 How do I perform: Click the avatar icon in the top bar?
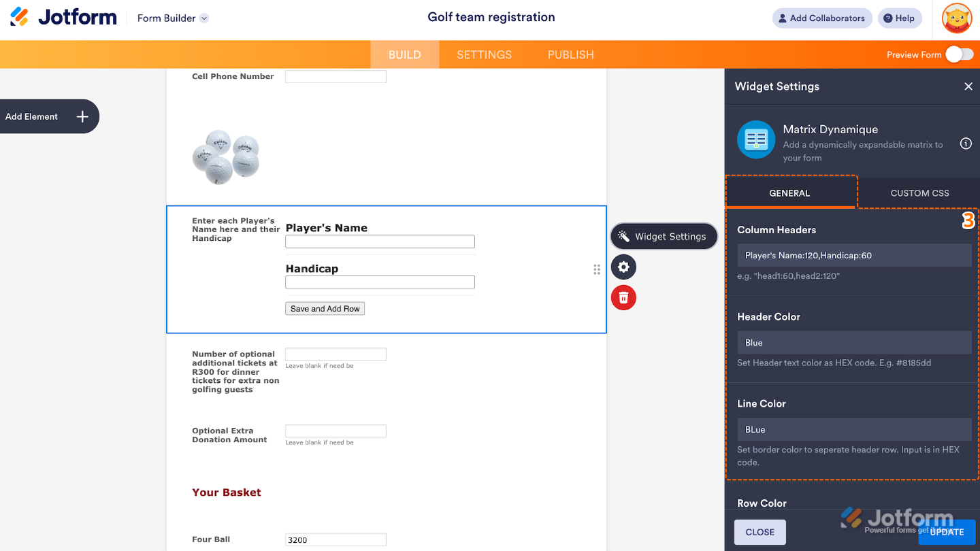957,18
